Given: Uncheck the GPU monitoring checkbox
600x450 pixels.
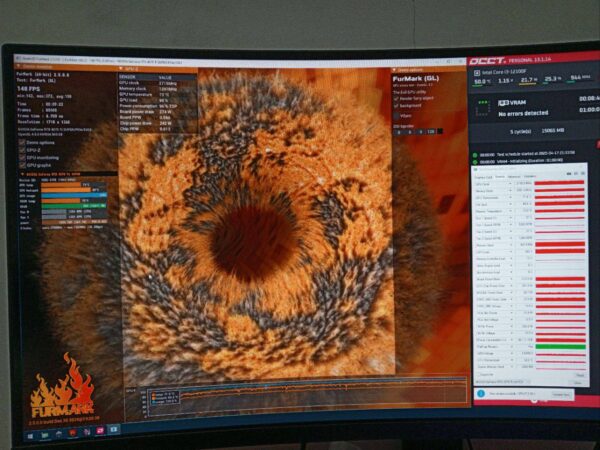Looking at the screenshot, I should (21, 158).
